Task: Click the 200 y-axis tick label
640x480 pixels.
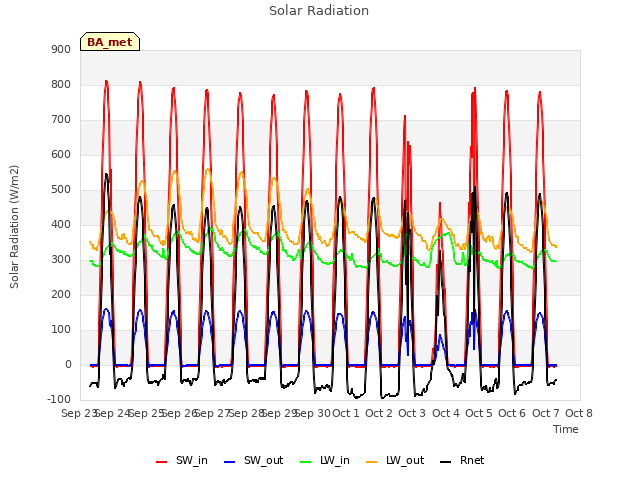Action: coord(61,295)
